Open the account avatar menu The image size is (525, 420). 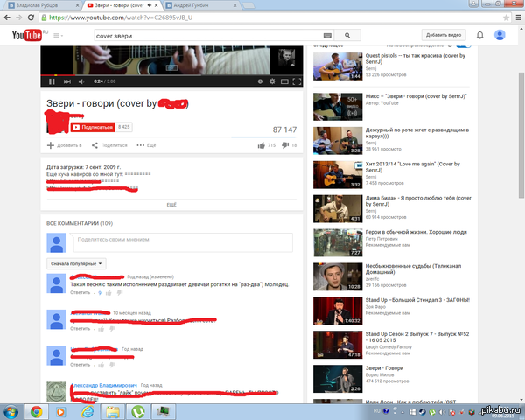(x=500, y=35)
